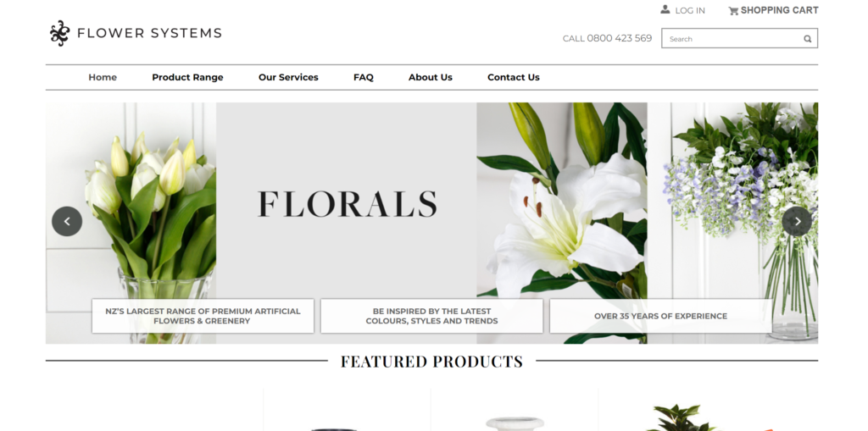Open the Product Range menu
This screenshot has height=431, width=868.
[x=187, y=77]
